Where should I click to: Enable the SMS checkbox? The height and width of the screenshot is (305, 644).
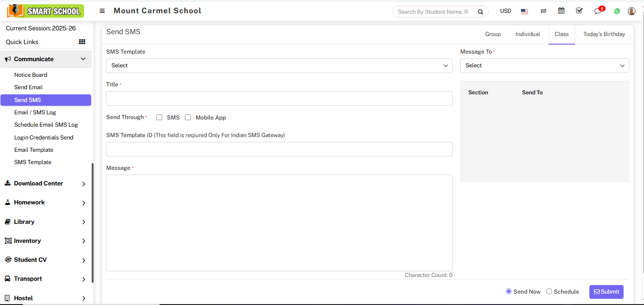coord(160,117)
